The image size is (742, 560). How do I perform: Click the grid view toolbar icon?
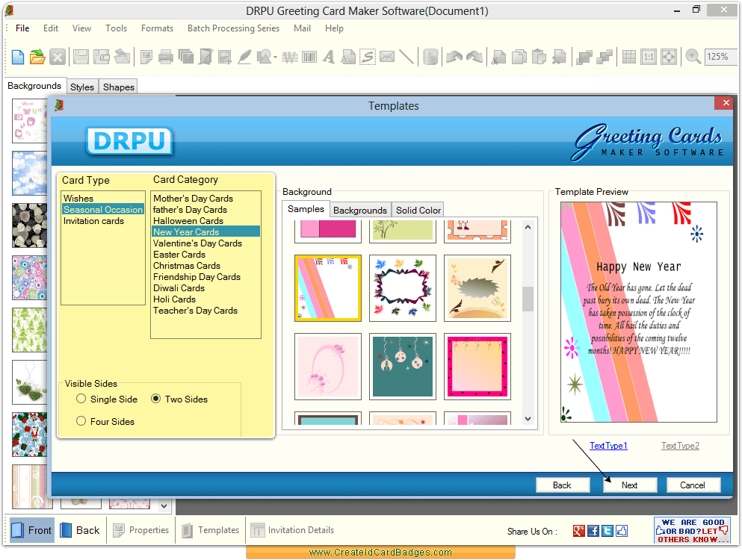[629, 57]
